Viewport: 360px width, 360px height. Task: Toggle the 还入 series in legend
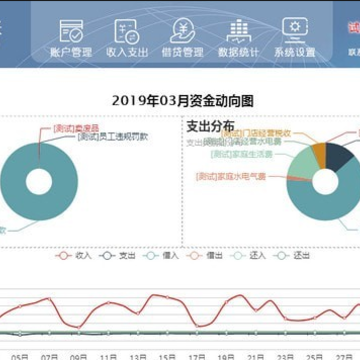tap(248, 256)
